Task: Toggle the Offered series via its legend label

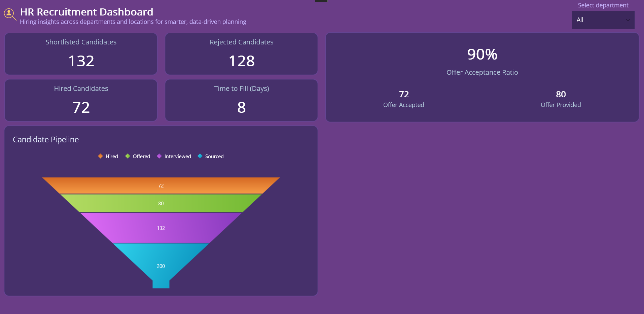Action: pos(141,156)
